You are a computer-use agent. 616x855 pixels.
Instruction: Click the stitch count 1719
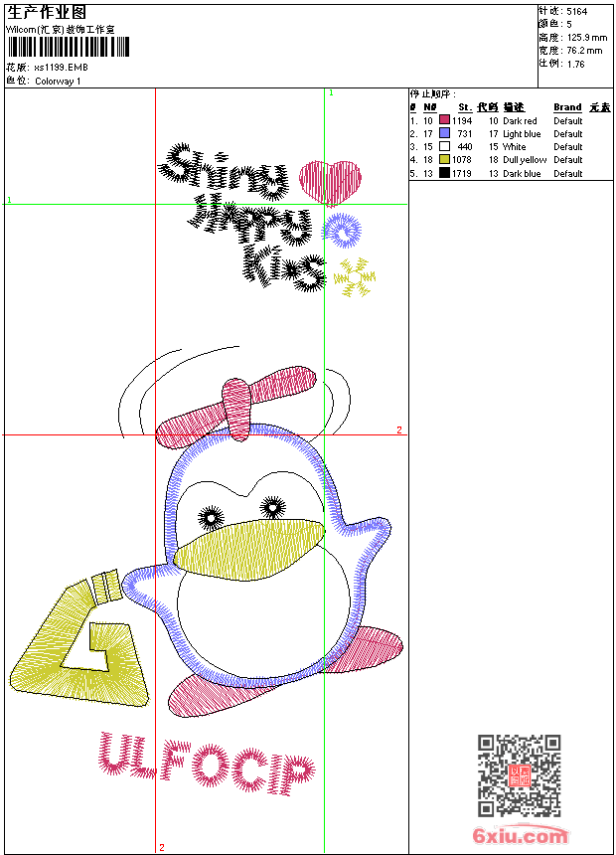click(462, 174)
